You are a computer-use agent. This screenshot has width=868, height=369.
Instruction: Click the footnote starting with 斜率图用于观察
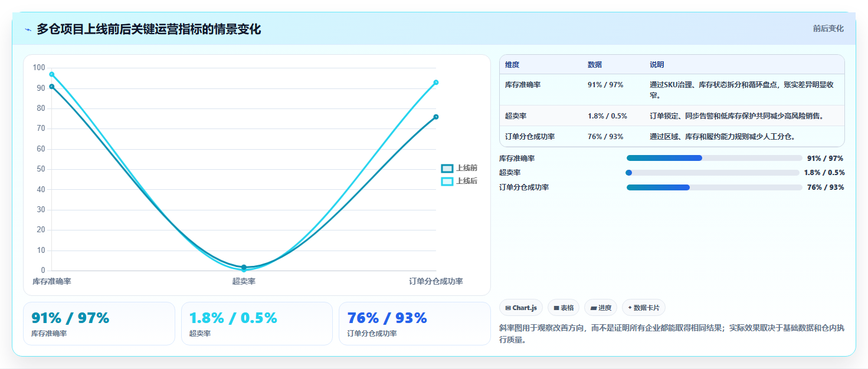(672, 334)
